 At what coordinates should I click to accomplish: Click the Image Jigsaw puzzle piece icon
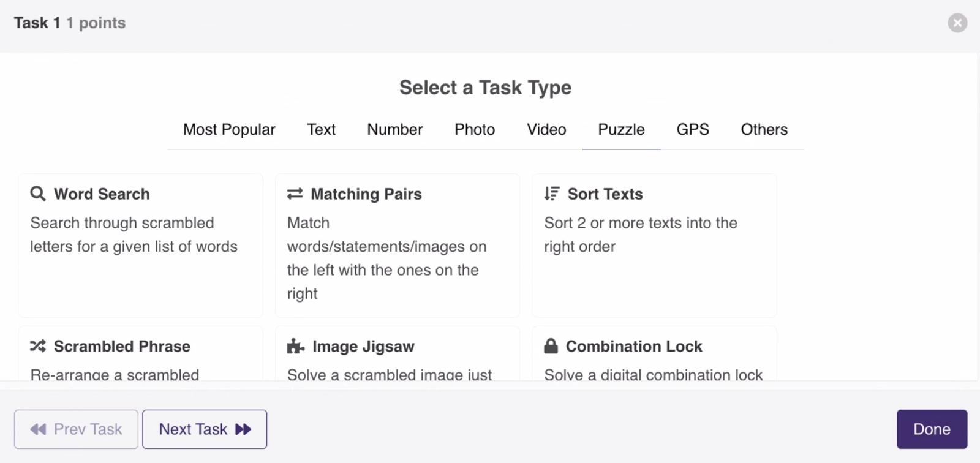(x=296, y=346)
